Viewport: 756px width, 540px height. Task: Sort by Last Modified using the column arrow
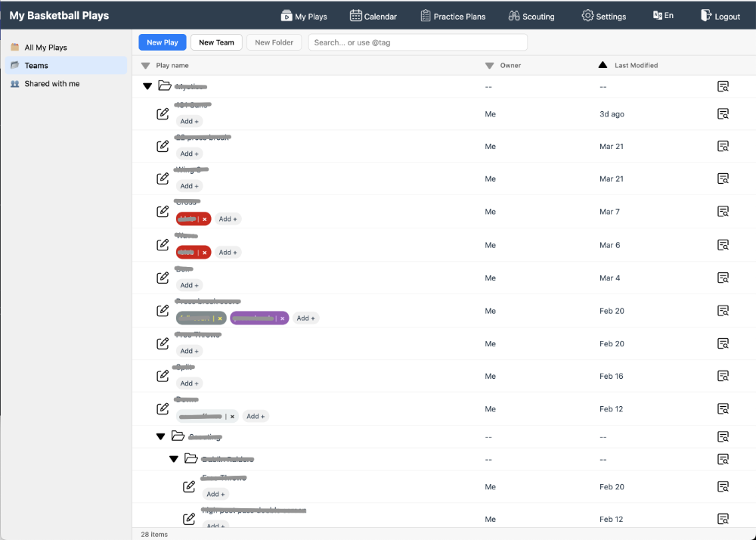[603, 66]
